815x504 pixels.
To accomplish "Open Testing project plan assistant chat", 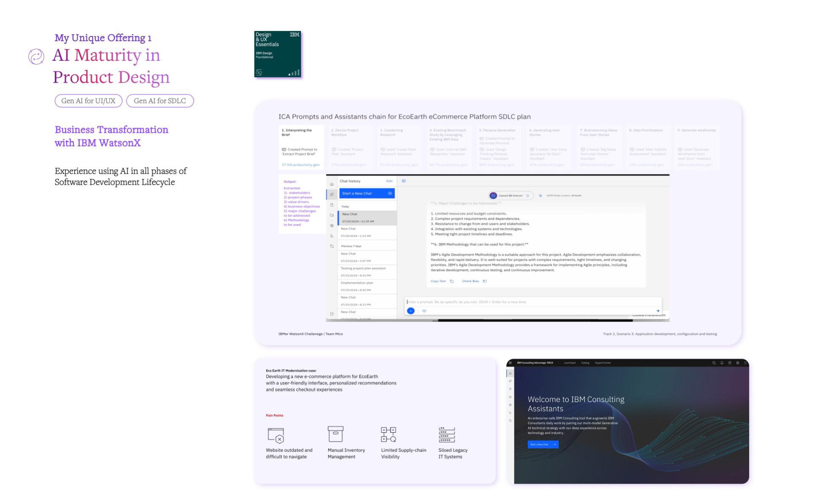I will click(x=368, y=272).
